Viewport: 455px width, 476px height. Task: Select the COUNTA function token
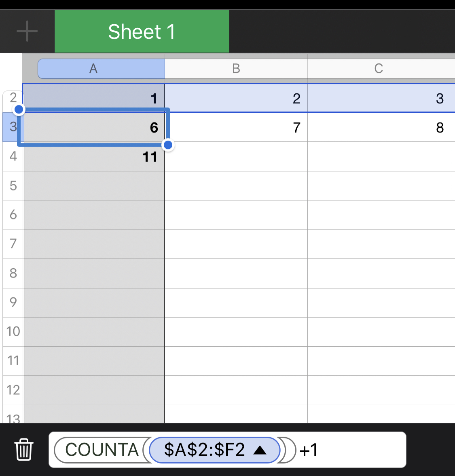(102, 450)
